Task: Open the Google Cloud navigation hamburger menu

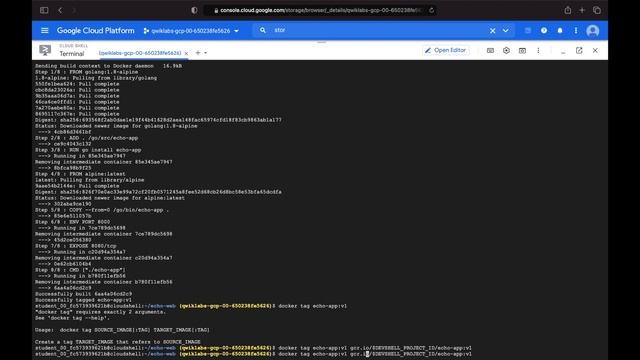Action: pyautogui.click(x=44, y=31)
